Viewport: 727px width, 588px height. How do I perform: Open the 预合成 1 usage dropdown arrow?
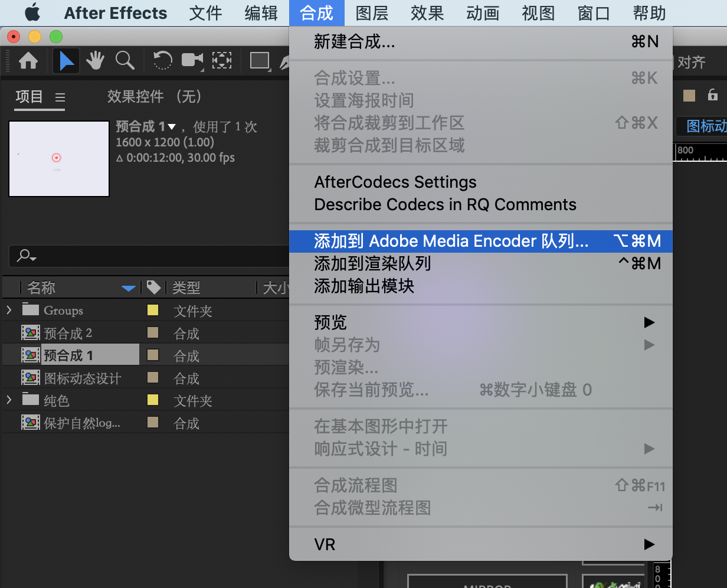click(172, 127)
